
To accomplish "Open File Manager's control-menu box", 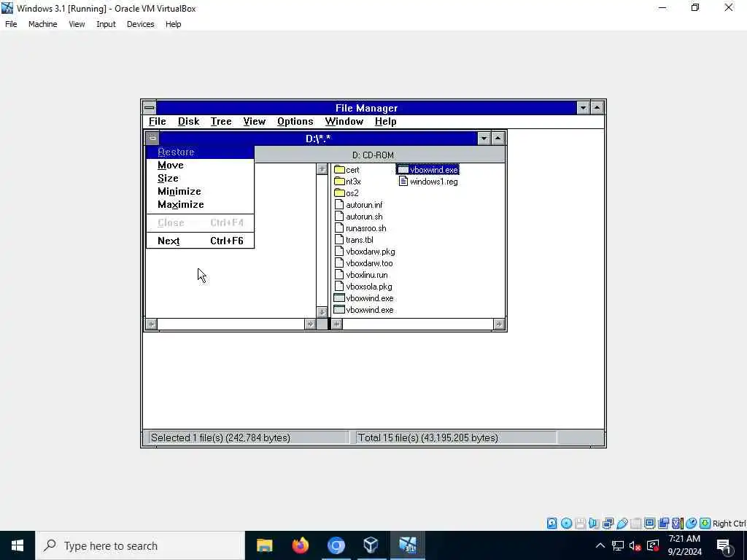I will 149,108.
